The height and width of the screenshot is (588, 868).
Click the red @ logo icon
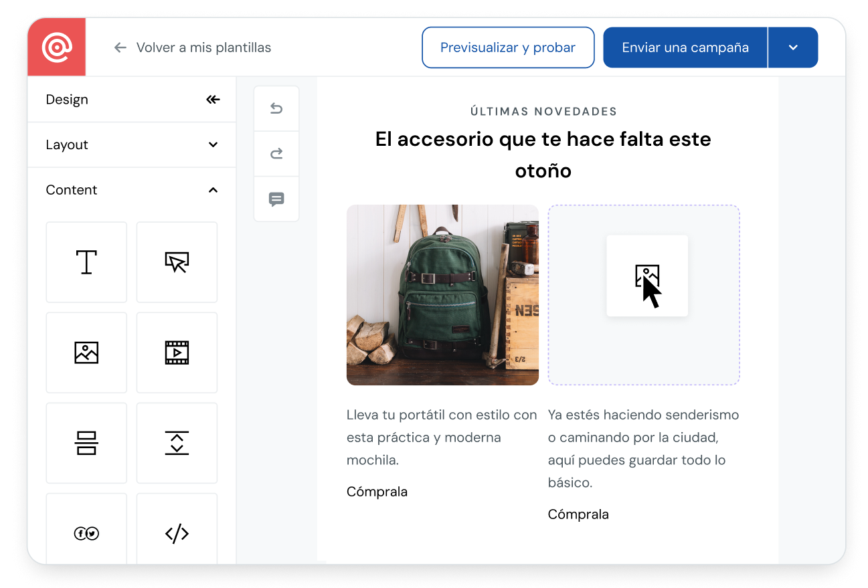click(57, 47)
